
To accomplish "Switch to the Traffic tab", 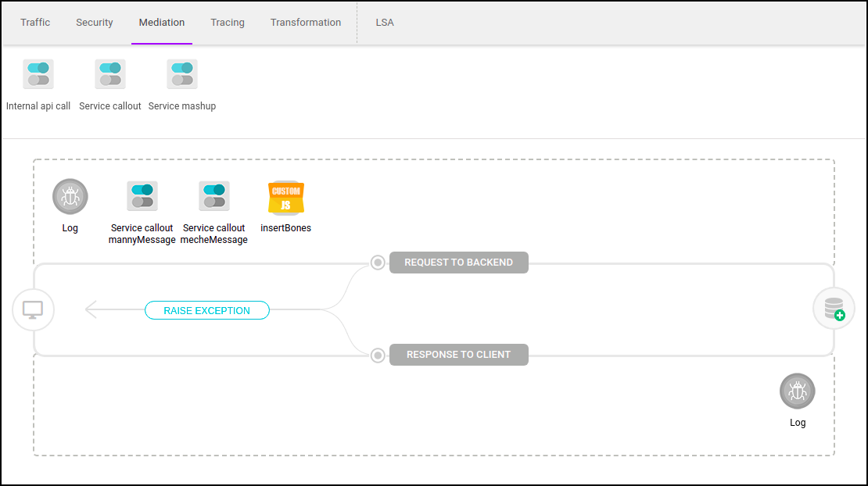I will pos(35,23).
